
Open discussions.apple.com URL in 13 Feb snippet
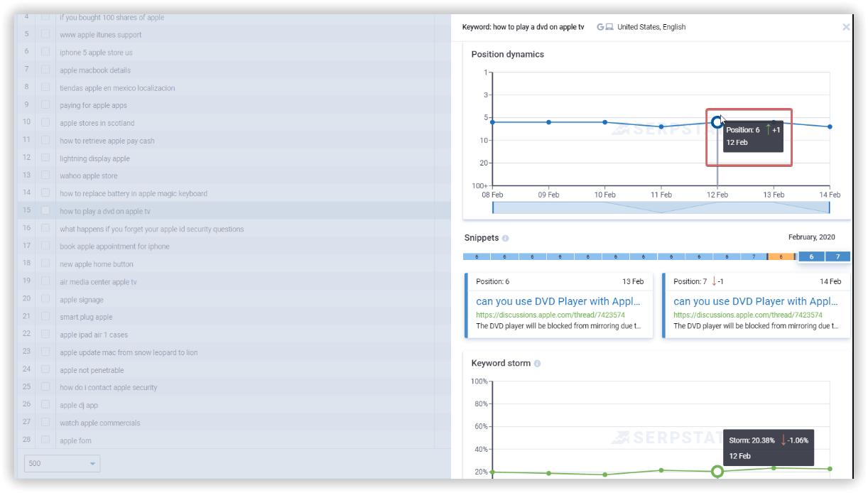(x=550, y=315)
